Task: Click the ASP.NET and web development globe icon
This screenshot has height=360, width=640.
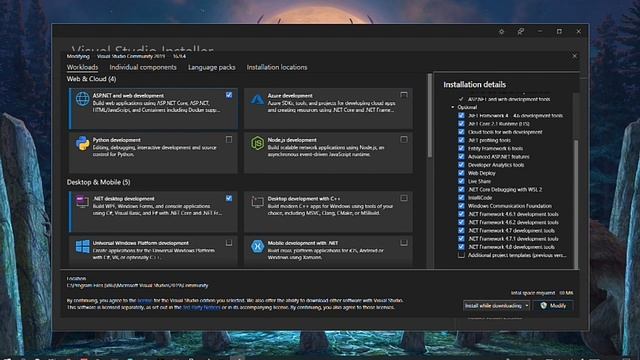Action: 82,99
